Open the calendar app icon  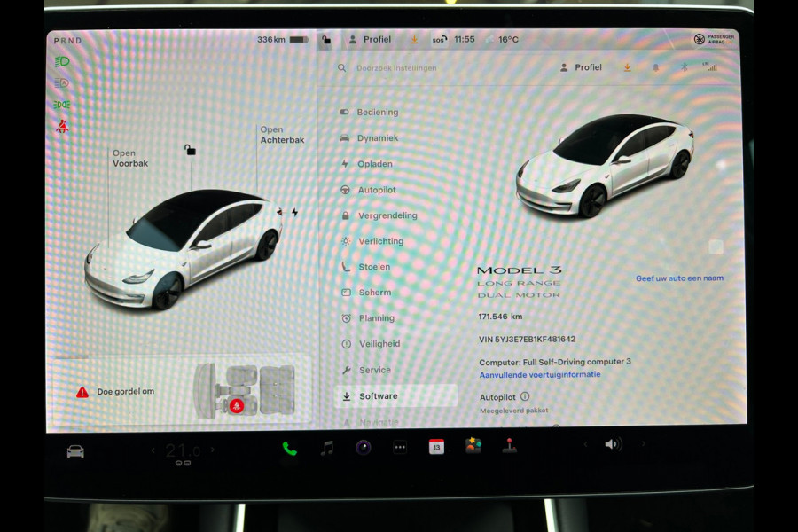point(436,447)
